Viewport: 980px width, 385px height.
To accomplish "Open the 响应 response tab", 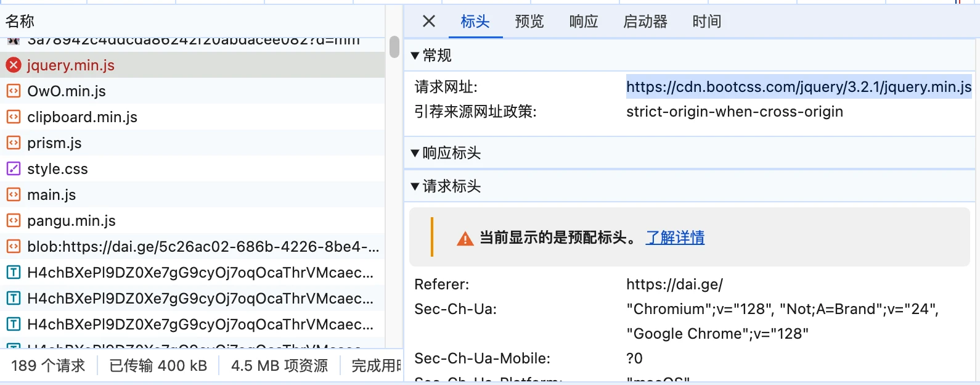I will (584, 22).
